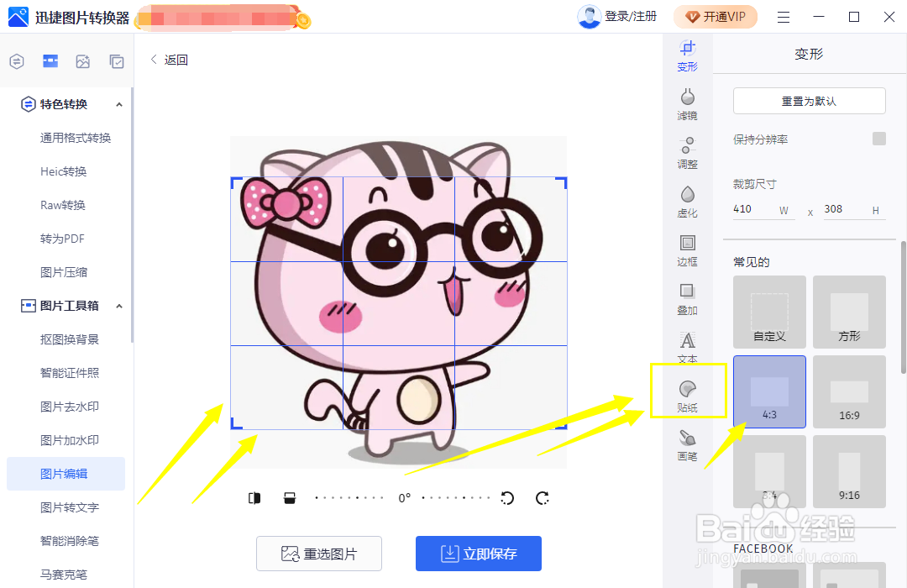This screenshot has height=588, width=907.
Task: Open the 滤镜 filter tool
Action: 687,104
